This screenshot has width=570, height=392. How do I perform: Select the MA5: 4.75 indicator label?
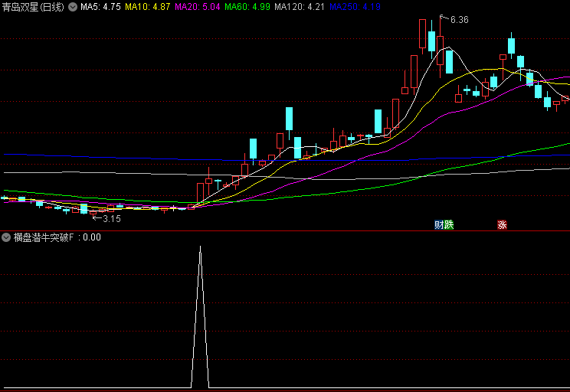click(100, 7)
